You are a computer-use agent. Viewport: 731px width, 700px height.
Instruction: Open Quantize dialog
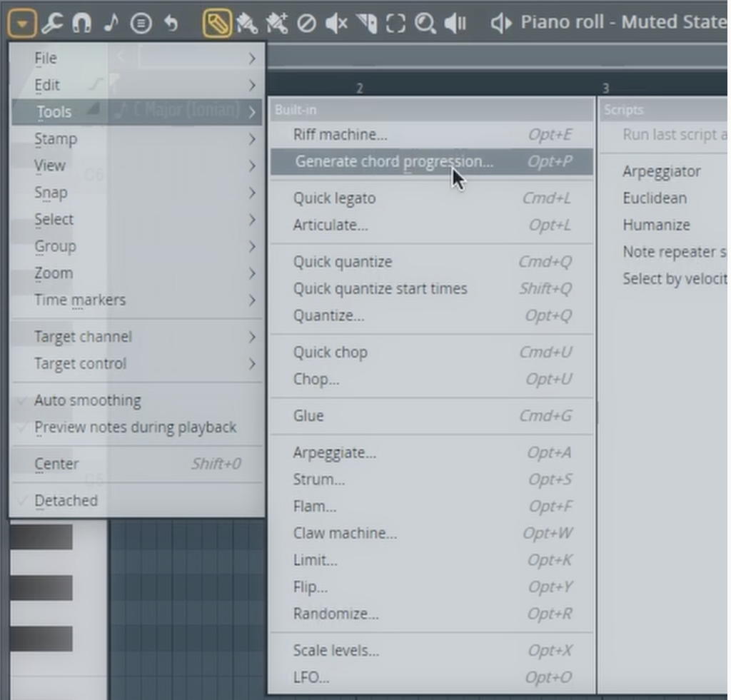432,316
